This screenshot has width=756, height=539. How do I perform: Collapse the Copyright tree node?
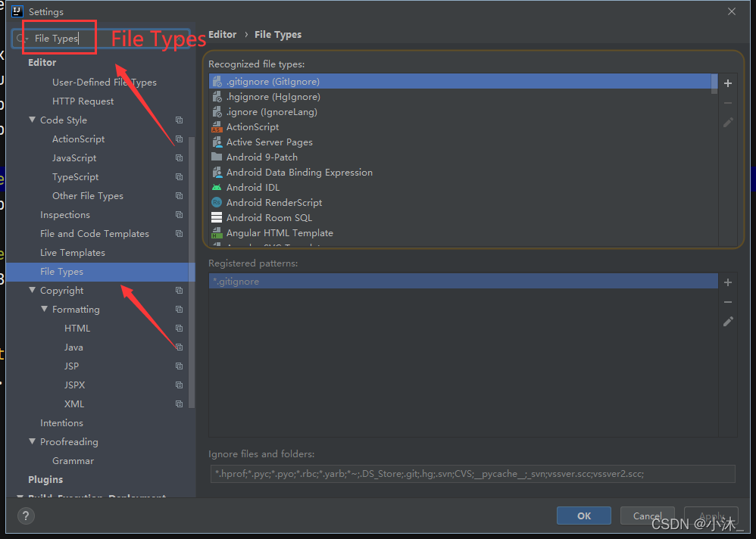click(33, 290)
